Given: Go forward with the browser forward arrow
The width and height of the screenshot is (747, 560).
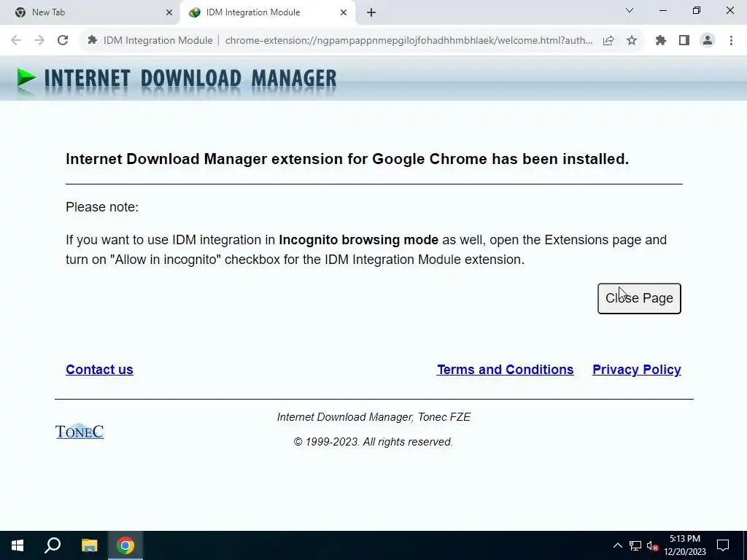Looking at the screenshot, I should click(39, 41).
